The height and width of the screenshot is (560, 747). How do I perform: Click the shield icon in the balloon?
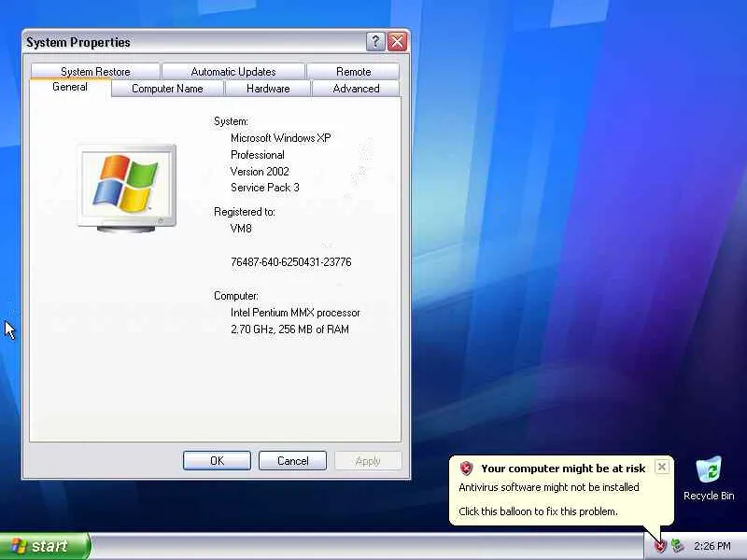coord(466,469)
